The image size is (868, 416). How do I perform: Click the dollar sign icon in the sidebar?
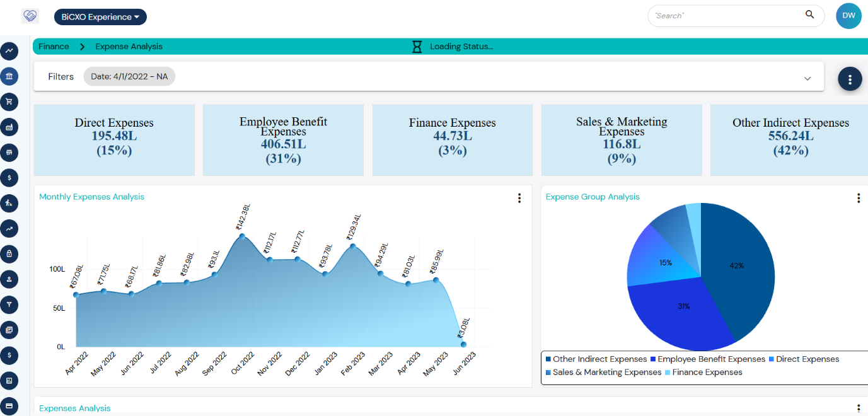[9, 178]
